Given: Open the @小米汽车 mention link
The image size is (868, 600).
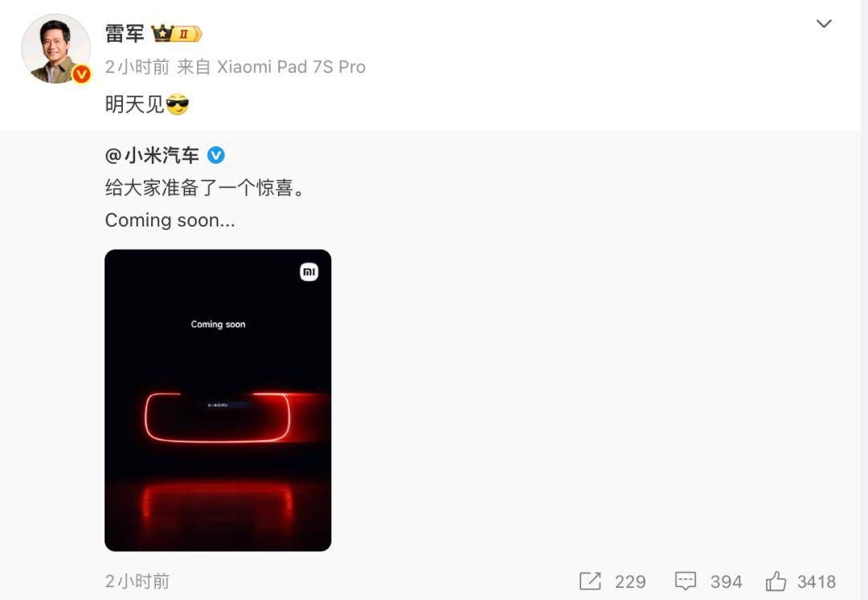Looking at the screenshot, I should pyautogui.click(x=152, y=155).
